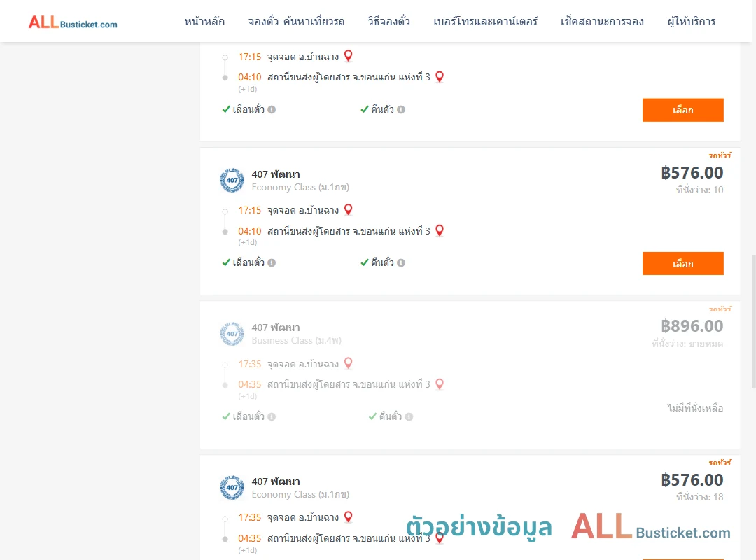Viewport: 756px width, 560px height.
Task: Open map pin for 17:35 in 18-seat Economy card
Action: (x=348, y=517)
